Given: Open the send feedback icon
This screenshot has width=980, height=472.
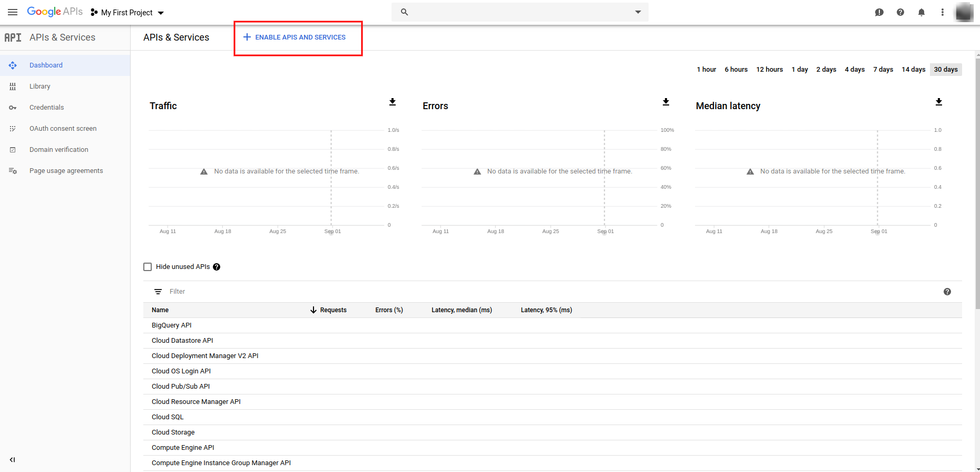Looking at the screenshot, I should pyautogui.click(x=879, y=12).
